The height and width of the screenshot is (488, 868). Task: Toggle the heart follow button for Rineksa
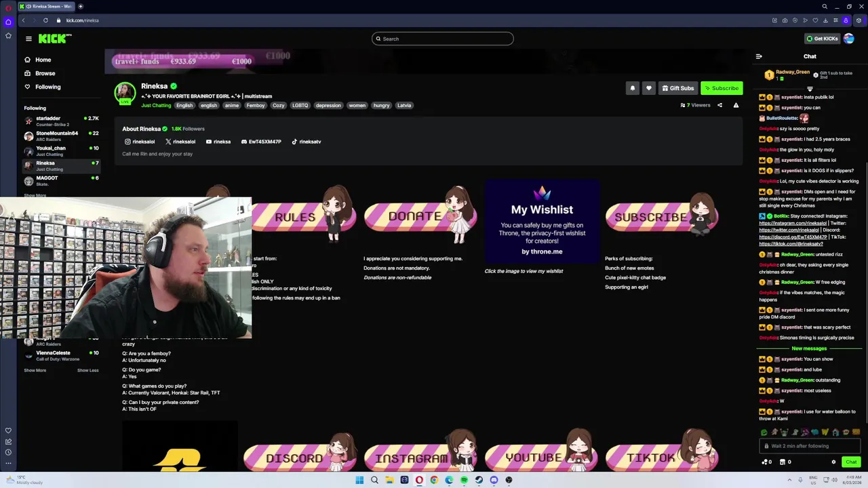648,88
